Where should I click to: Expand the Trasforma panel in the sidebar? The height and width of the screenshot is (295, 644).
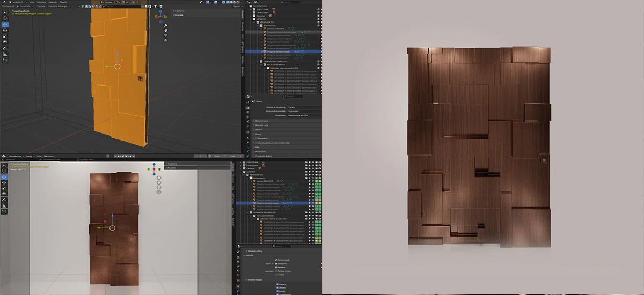[x=180, y=11]
